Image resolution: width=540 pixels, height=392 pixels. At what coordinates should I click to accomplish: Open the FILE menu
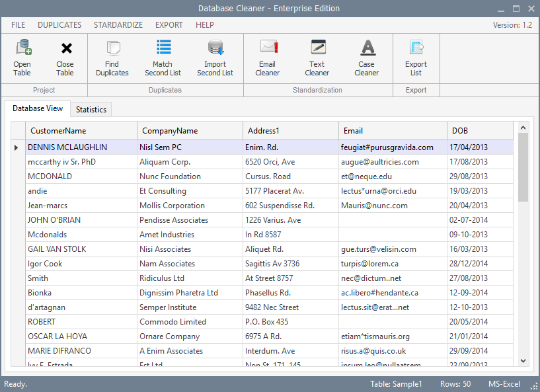click(x=17, y=24)
